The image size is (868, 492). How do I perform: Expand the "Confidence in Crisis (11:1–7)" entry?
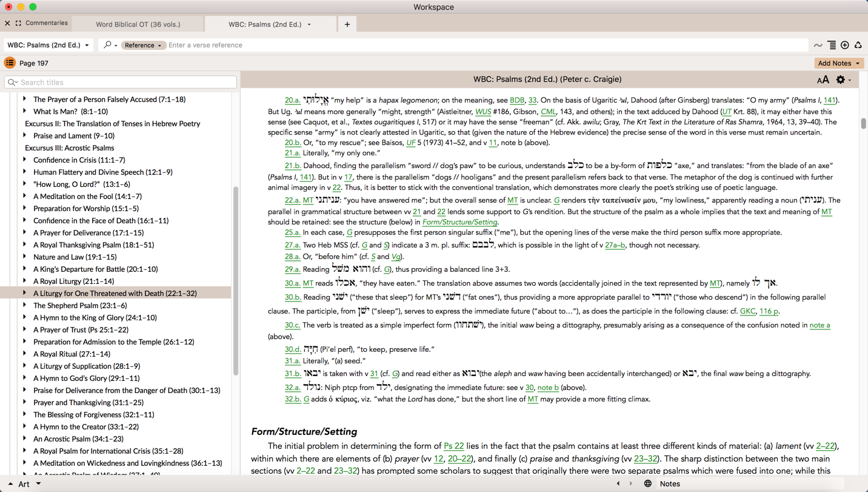click(x=25, y=160)
